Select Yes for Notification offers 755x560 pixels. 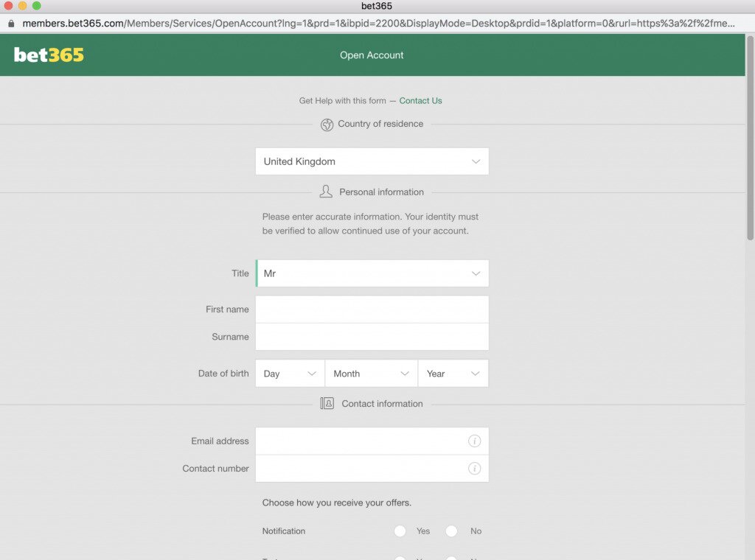(x=400, y=531)
